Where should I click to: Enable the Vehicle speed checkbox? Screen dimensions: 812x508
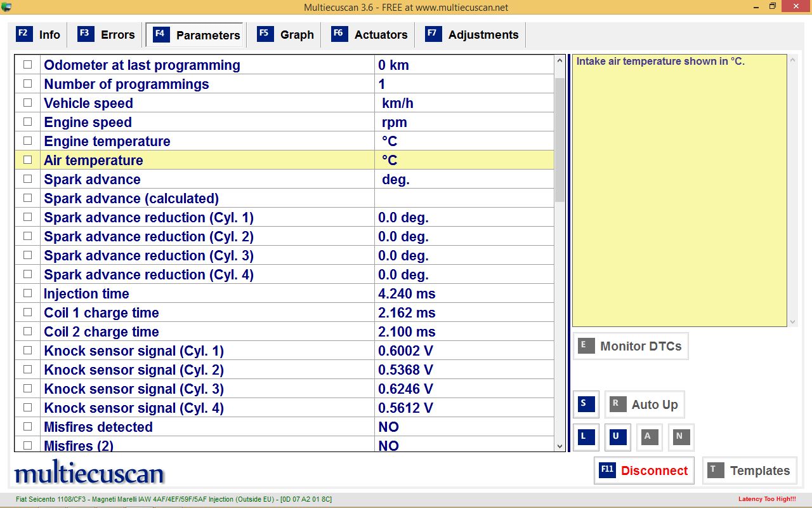pyautogui.click(x=27, y=103)
